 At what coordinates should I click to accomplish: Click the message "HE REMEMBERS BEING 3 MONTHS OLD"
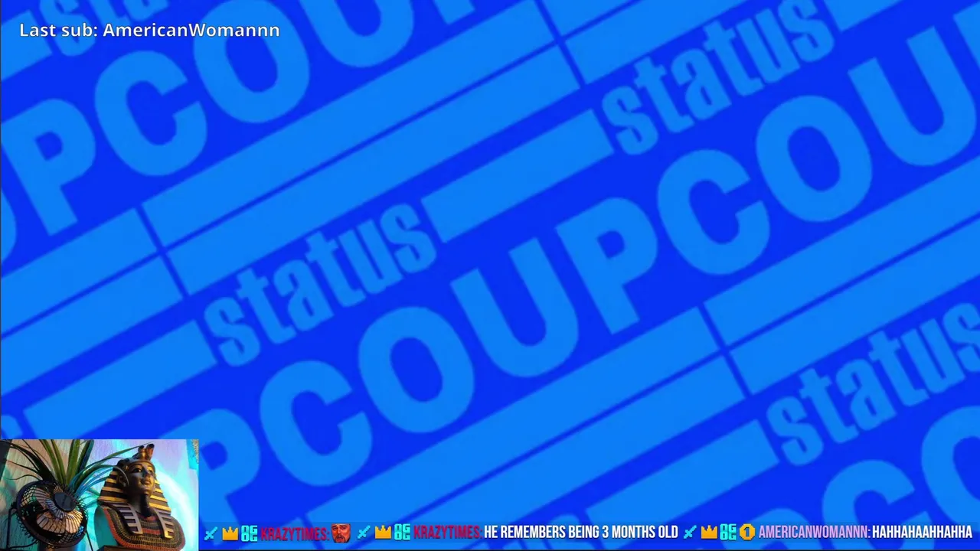tap(581, 532)
